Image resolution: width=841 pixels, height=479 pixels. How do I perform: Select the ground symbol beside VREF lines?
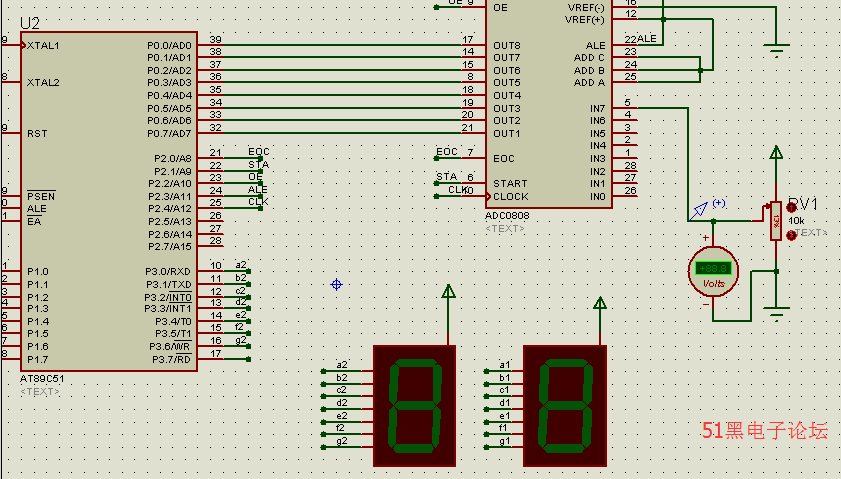[x=776, y=50]
